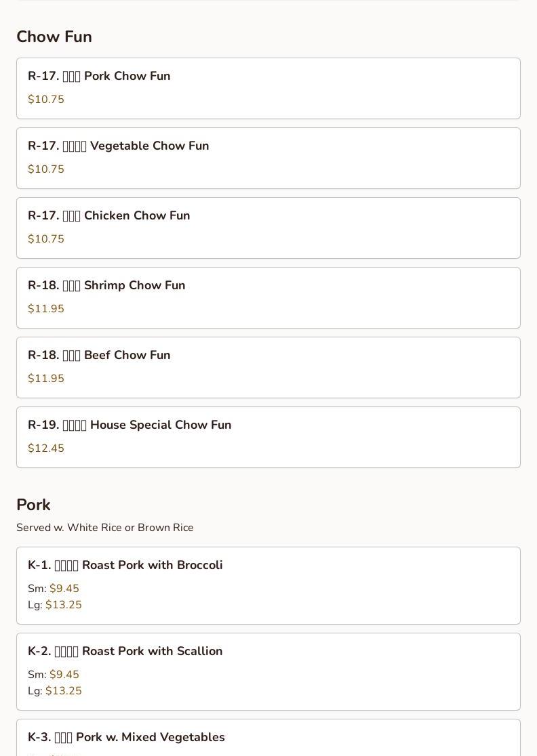Click the White Rice or Brown Rice note
The image size is (537, 756).
pos(105,528)
